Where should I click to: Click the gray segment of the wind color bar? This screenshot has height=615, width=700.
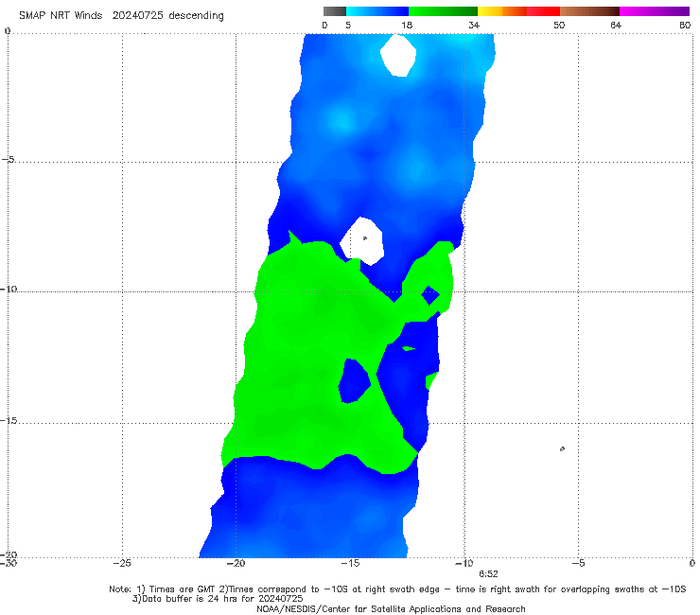click(335, 11)
